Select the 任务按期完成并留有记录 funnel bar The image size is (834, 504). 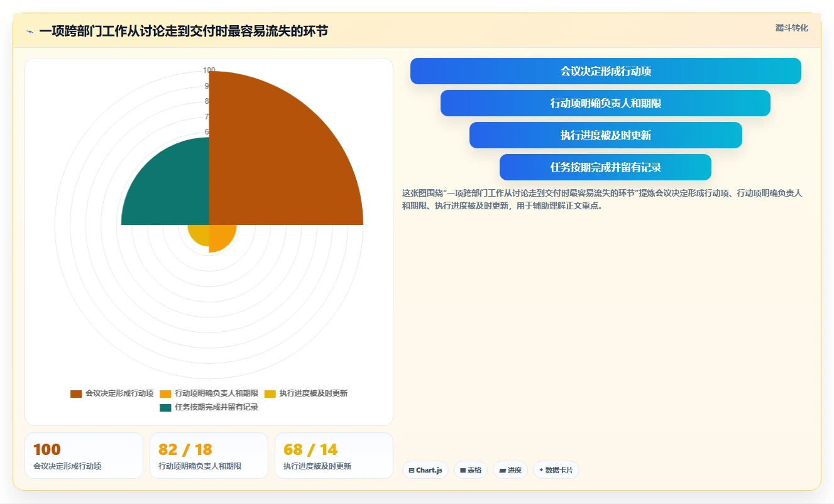point(606,167)
